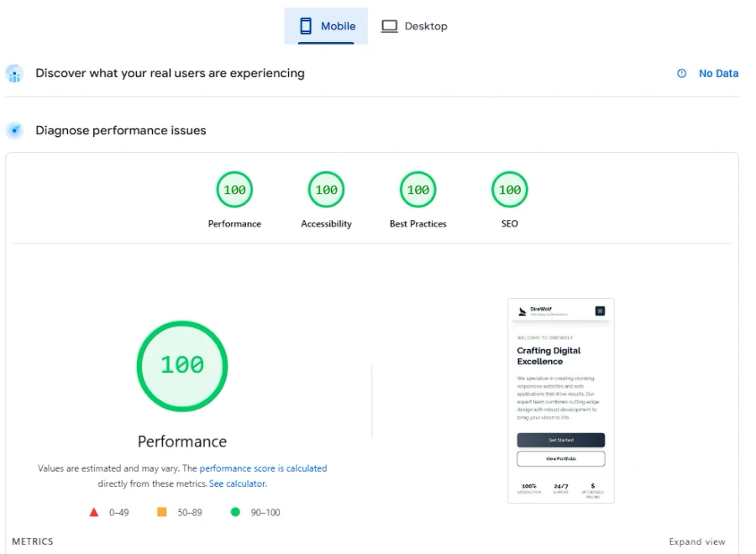The width and height of the screenshot is (756, 554).
Task: Open the performance score is calculated link
Action: [x=264, y=468]
